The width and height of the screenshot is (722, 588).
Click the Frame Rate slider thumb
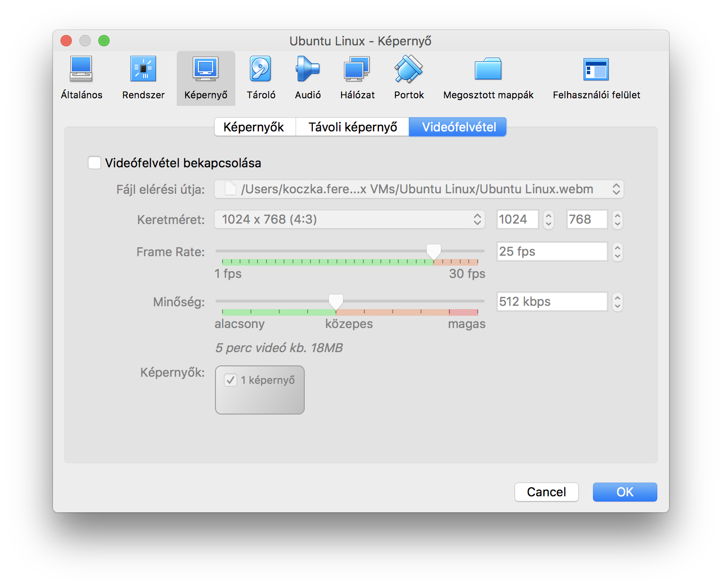pos(434,251)
